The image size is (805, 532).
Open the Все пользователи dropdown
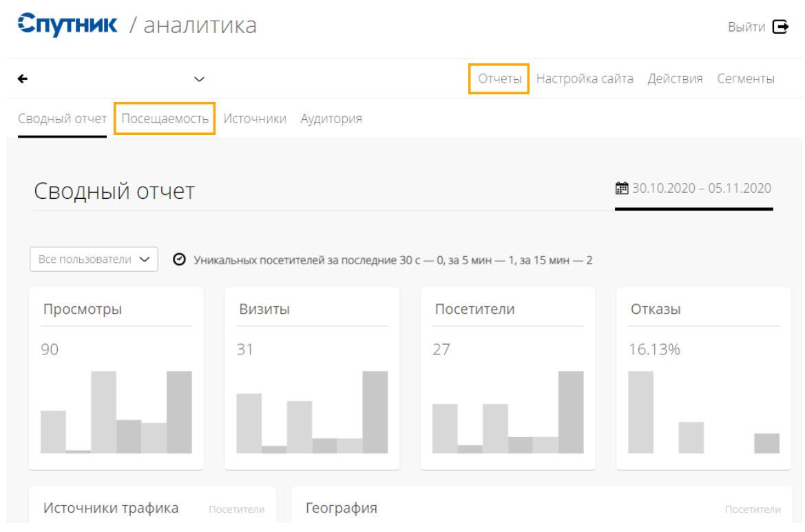(94, 259)
